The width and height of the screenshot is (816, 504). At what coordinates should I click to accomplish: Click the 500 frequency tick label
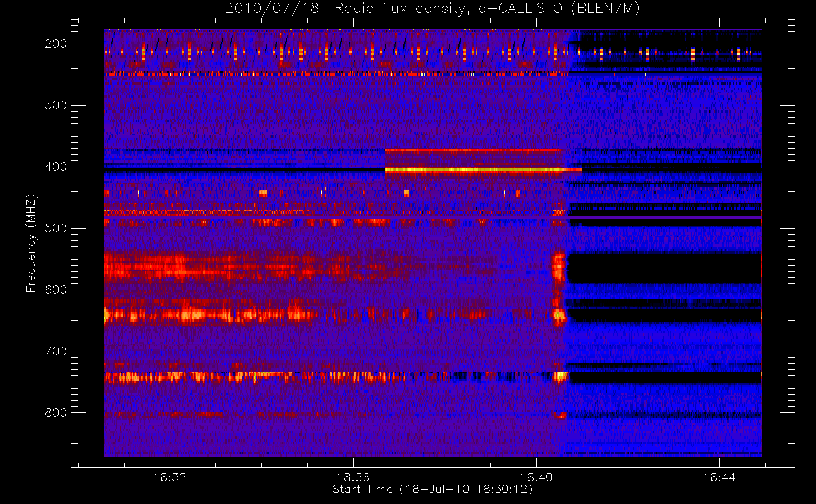click(56, 228)
